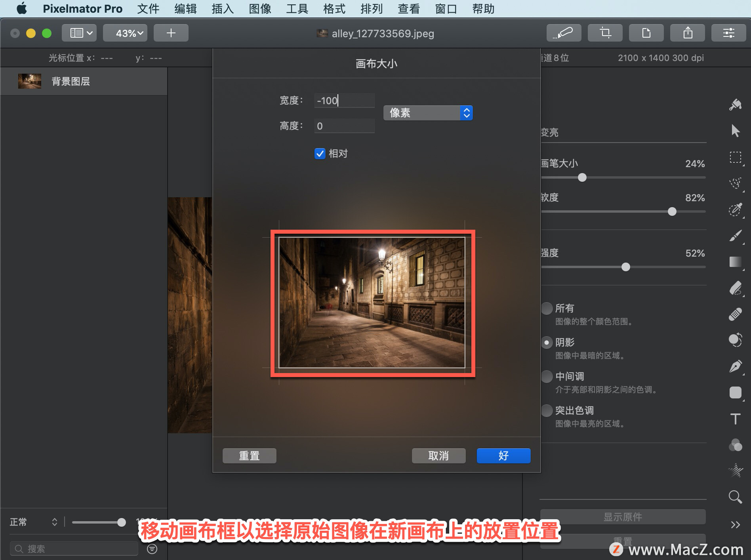Select the Arrange arrow tool
The height and width of the screenshot is (560, 751).
(x=736, y=131)
